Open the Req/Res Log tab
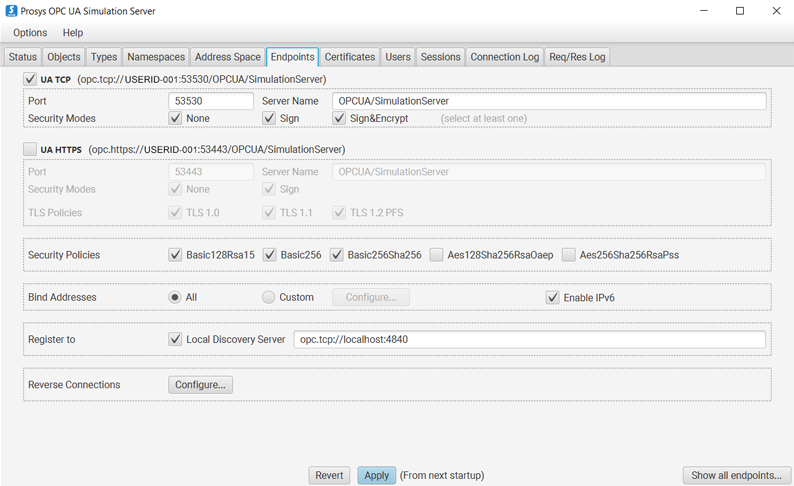The image size is (794, 486). [x=577, y=57]
